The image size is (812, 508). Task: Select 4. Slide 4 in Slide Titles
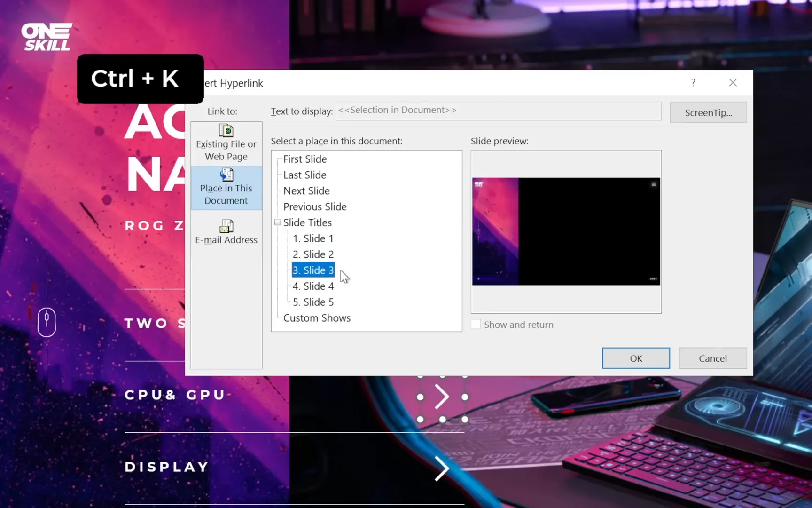313,286
